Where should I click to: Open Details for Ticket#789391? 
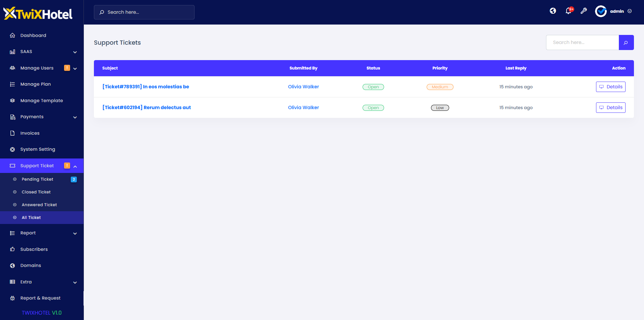tap(610, 87)
